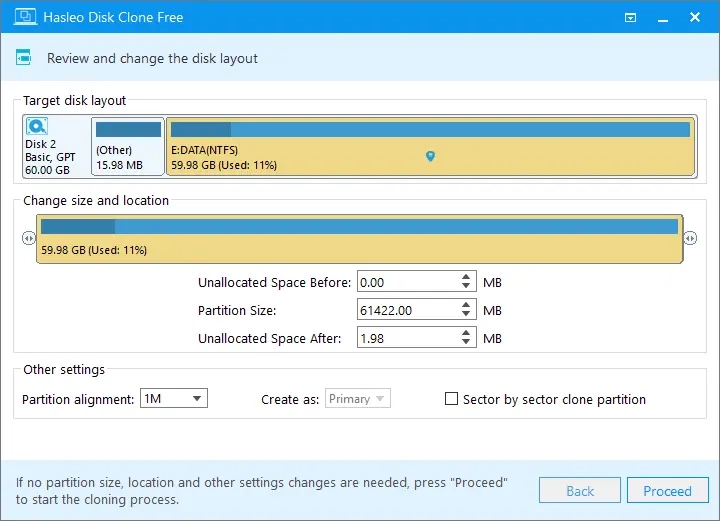Enable Sector by sector clone partition
Screen dimensions: 720x521
click(x=451, y=398)
